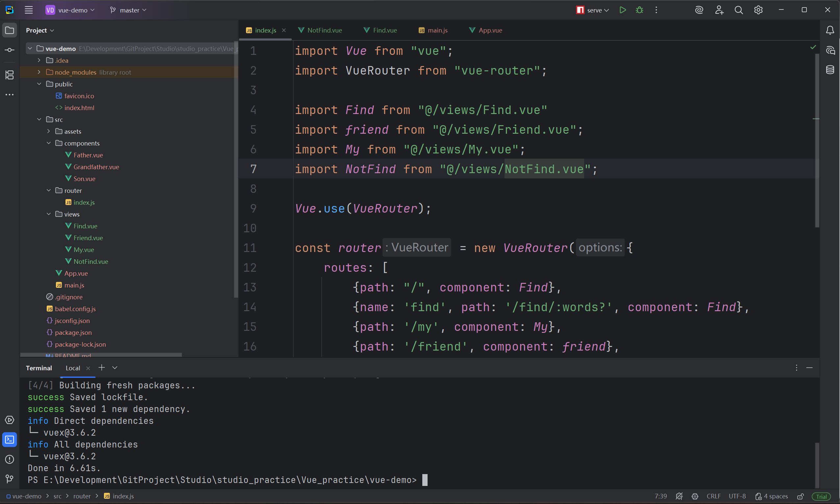Collapse the components folder
The height and width of the screenshot is (504, 840).
(49, 143)
